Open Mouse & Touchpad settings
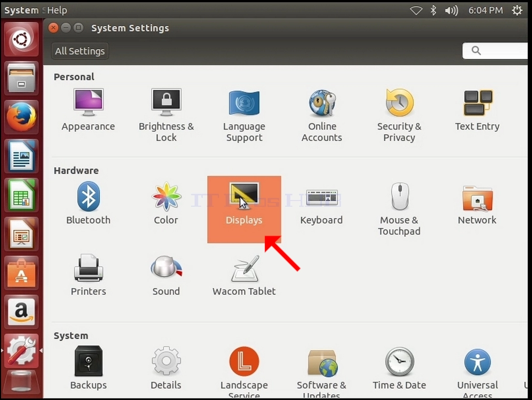Screen dimensions: 532x400 [400, 209]
